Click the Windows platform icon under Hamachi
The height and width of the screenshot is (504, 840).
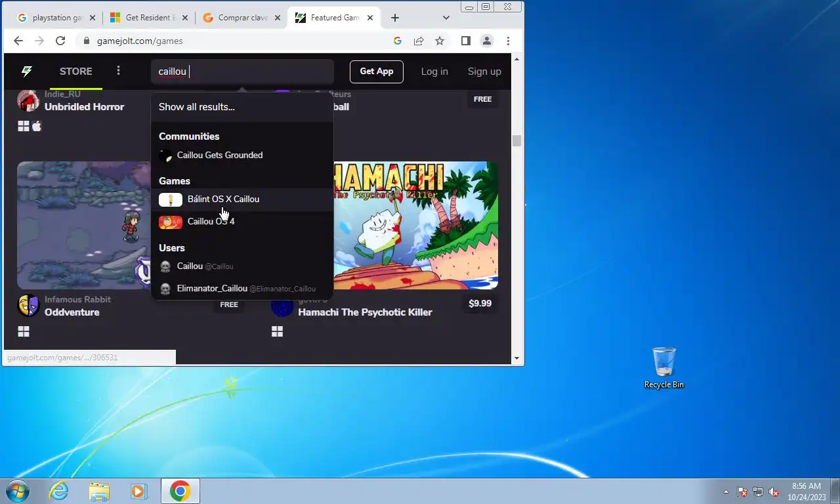[277, 332]
